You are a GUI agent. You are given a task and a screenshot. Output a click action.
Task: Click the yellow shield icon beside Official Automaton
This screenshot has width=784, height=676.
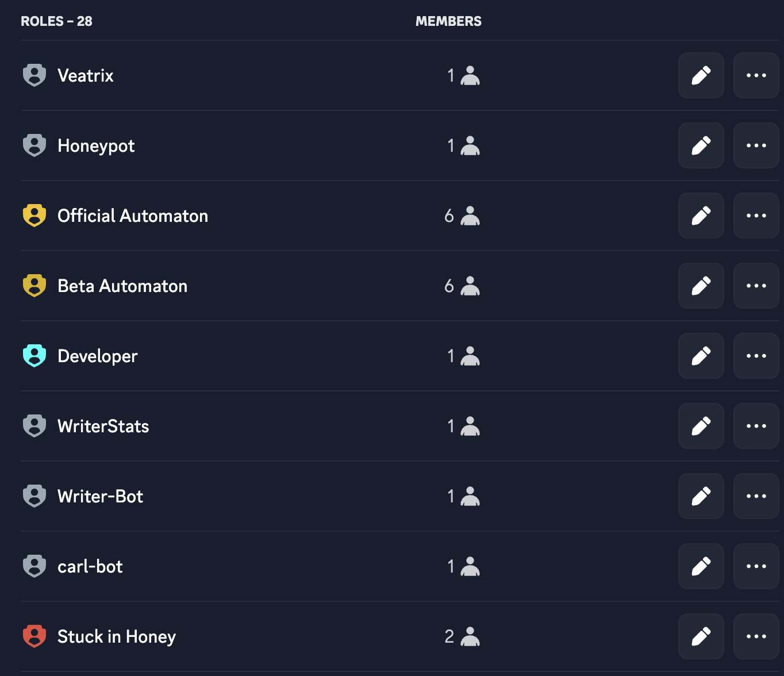point(34,216)
